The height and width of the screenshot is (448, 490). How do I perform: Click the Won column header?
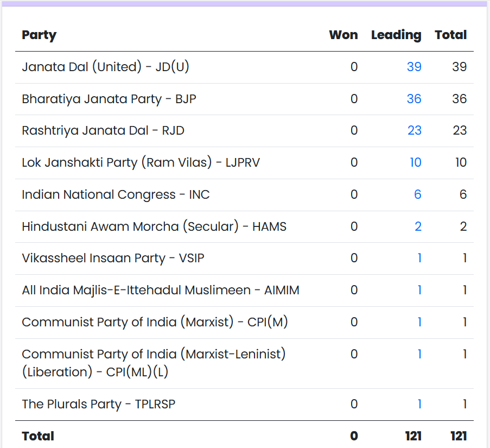pyautogui.click(x=343, y=35)
